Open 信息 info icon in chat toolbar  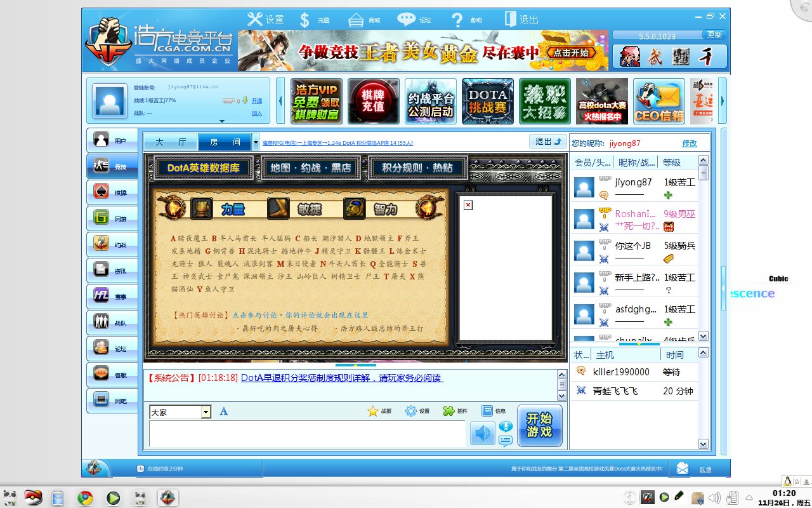494,411
